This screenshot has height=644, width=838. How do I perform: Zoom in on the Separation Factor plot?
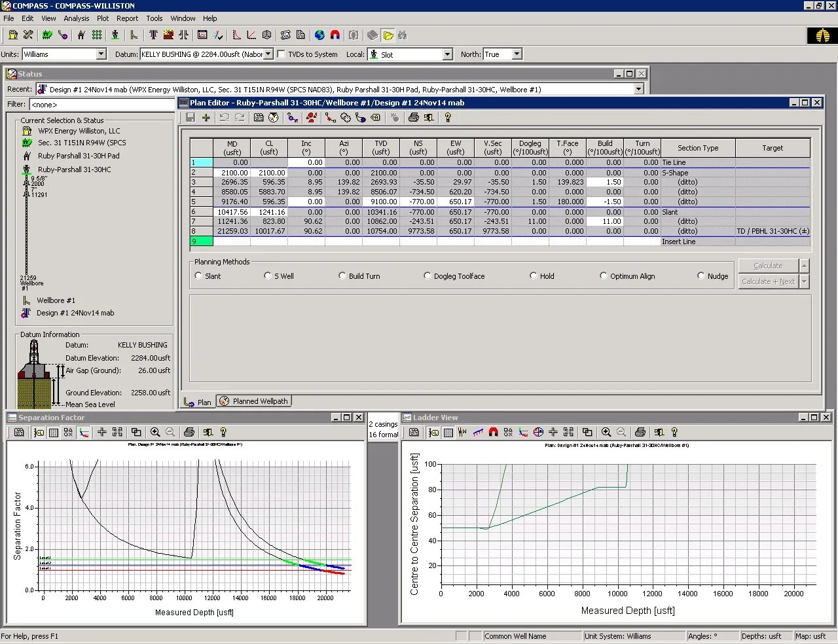[x=155, y=432]
